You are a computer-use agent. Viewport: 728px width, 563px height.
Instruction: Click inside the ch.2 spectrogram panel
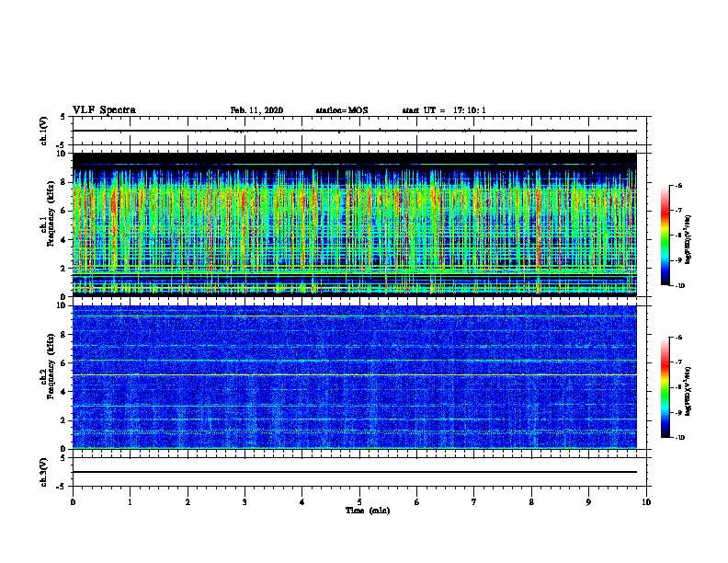point(355,377)
